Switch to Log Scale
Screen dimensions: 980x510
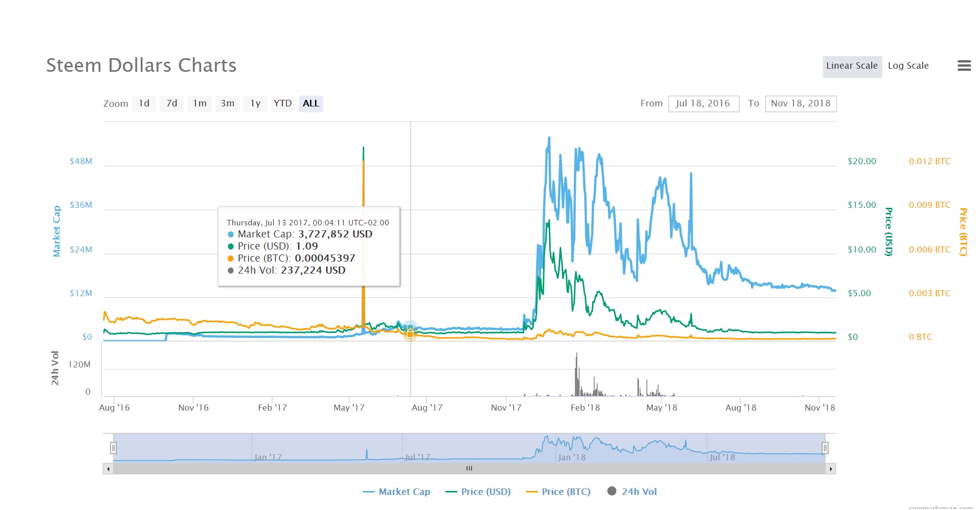pos(908,66)
